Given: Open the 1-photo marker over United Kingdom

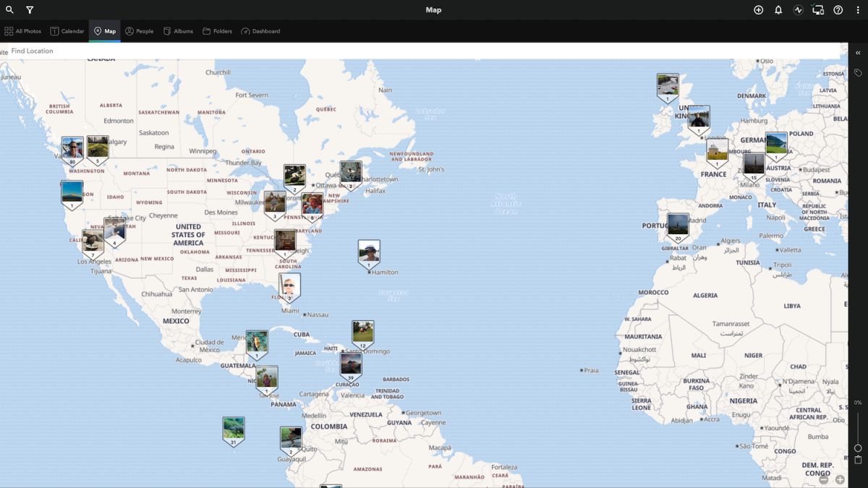Looking at the screenshot, I should coord(699,121).
